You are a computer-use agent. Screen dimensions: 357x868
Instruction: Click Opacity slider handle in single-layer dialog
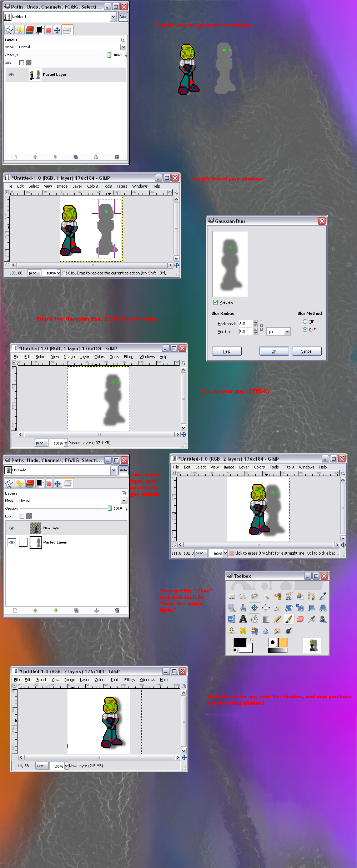(x=110, y=55)
